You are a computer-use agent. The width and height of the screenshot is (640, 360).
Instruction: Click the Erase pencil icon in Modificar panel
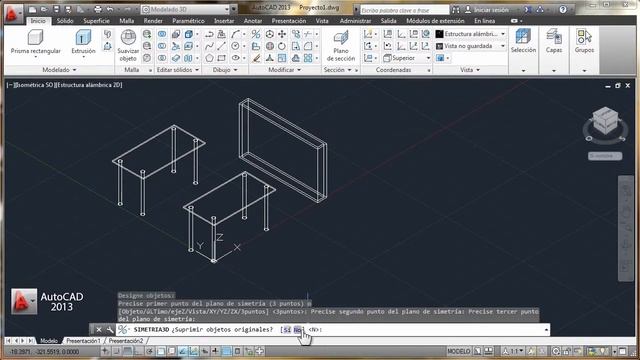click(256, 58)
